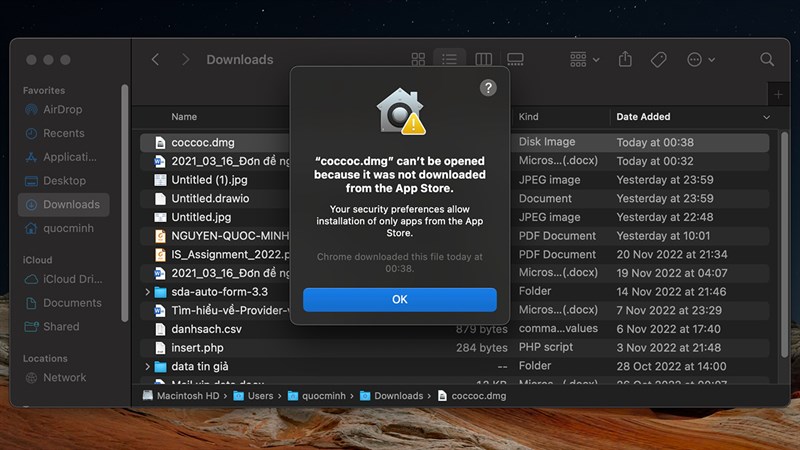Open Applications in sidebar
Image resolution: width=800 pixels, height=450 pixels.
63,157
